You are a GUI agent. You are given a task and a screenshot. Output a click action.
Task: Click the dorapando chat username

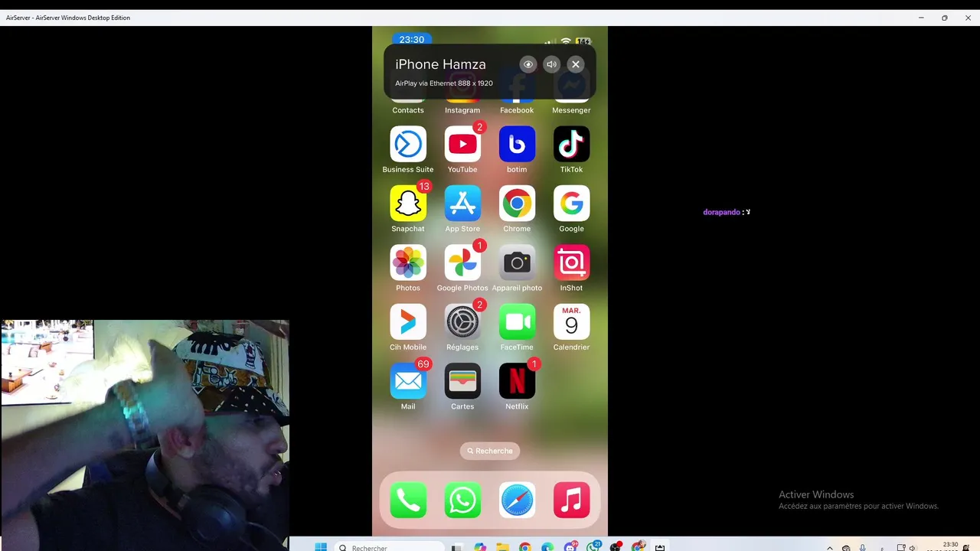pyautogui.click(x=721, y=212)
